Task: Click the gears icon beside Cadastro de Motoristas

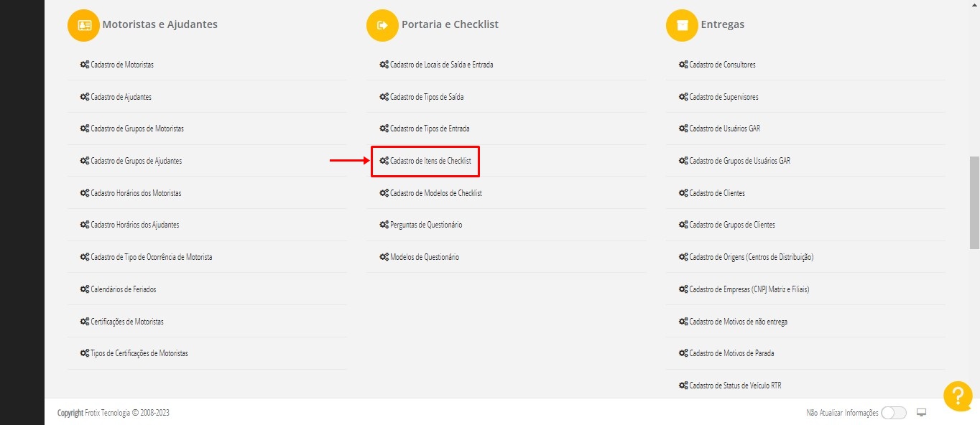Action: pos(84,65)
